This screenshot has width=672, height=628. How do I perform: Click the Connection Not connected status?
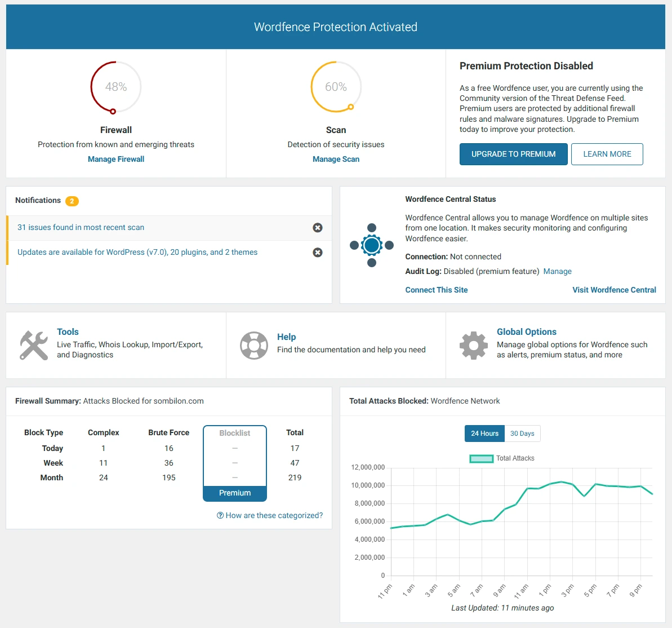[x=453, y=257]
